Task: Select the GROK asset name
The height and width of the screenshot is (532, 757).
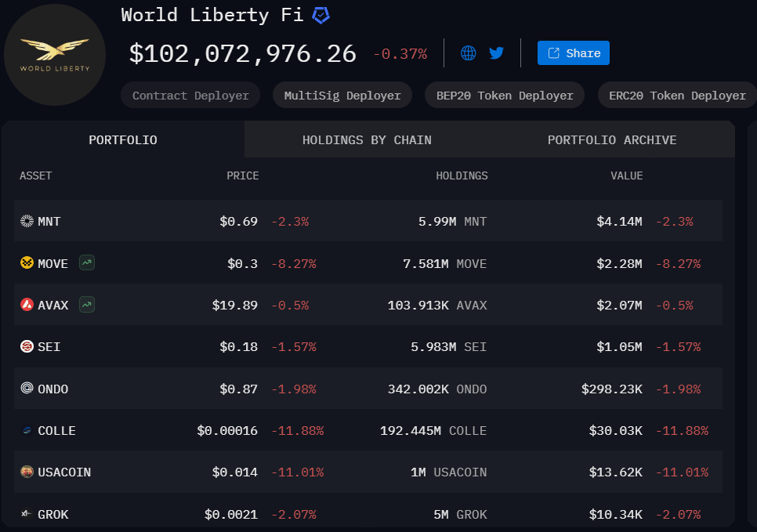Action: (x=53, y=515)
